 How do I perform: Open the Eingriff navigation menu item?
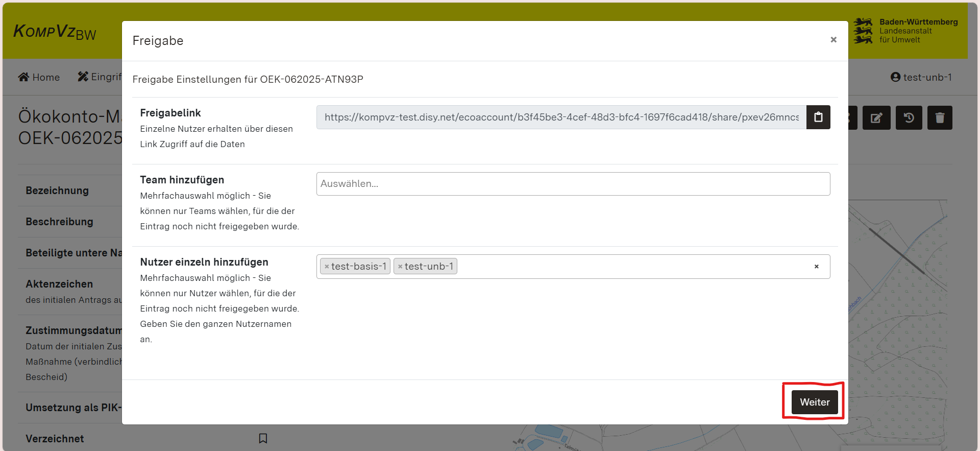100,77
